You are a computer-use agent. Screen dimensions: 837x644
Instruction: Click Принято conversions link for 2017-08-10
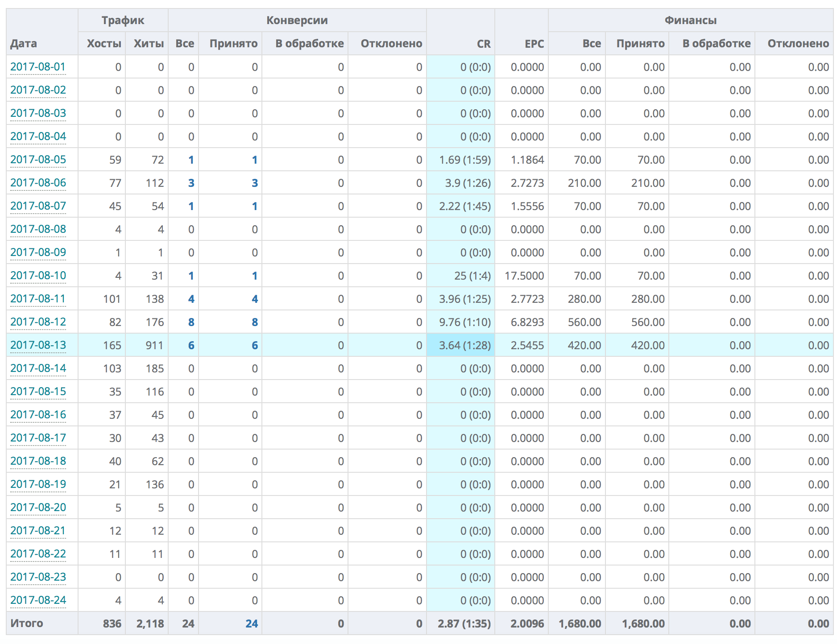point(255,276)
